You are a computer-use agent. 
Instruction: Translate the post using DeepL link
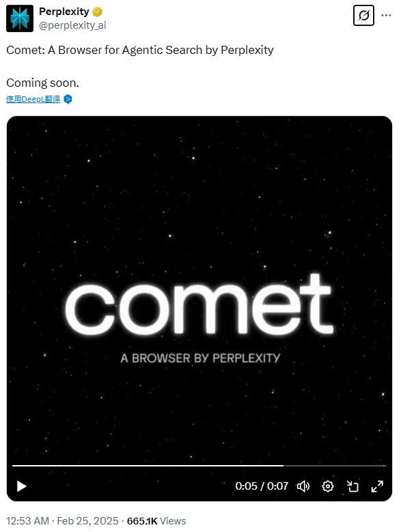click(x=33, y=99)
